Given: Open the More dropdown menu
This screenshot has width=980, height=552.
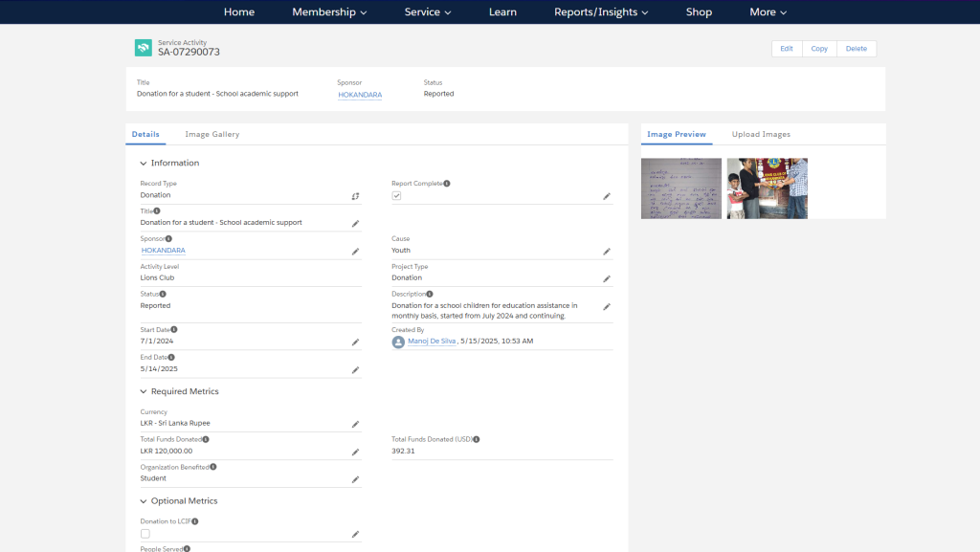Looking at the screenshot, I should pyautogui.click(x=768, y=11).
